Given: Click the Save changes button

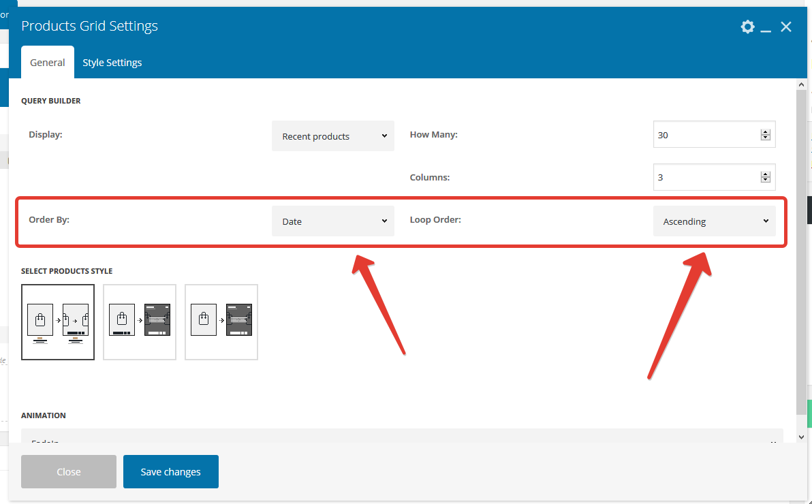Looking at the screenshot, I should (x=171, y=472).
